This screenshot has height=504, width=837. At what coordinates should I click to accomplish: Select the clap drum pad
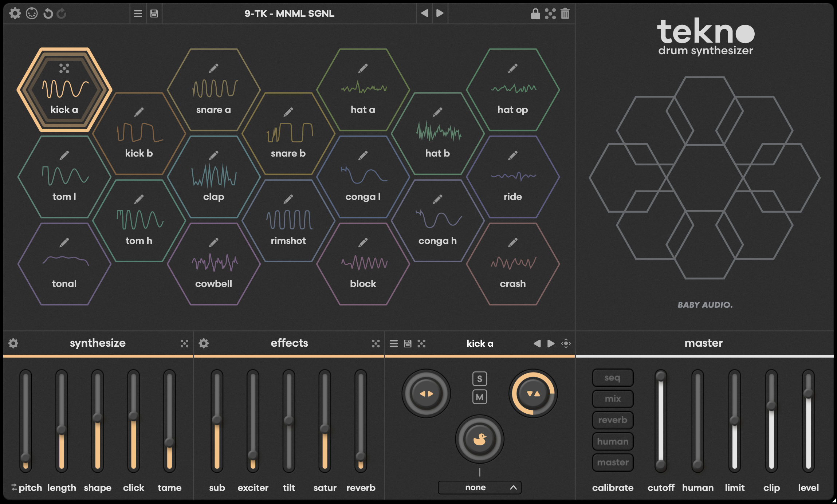point(214,182)
